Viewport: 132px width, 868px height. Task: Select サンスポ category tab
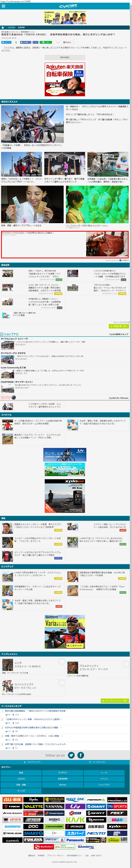click(x=21, y=791)
